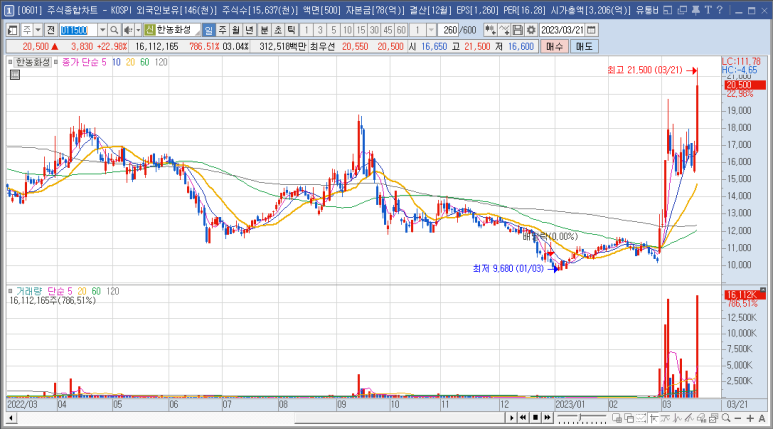Click the screen layout icon after 유통비
The image size is (773, 429).
pyautogui.click(x=668, y=10)
